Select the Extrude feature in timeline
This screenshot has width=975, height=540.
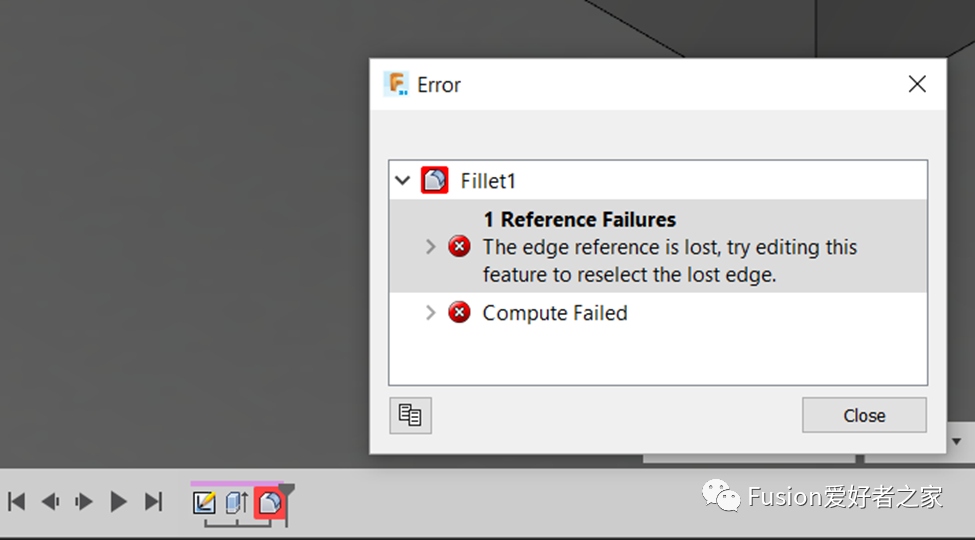click(236, 502)
